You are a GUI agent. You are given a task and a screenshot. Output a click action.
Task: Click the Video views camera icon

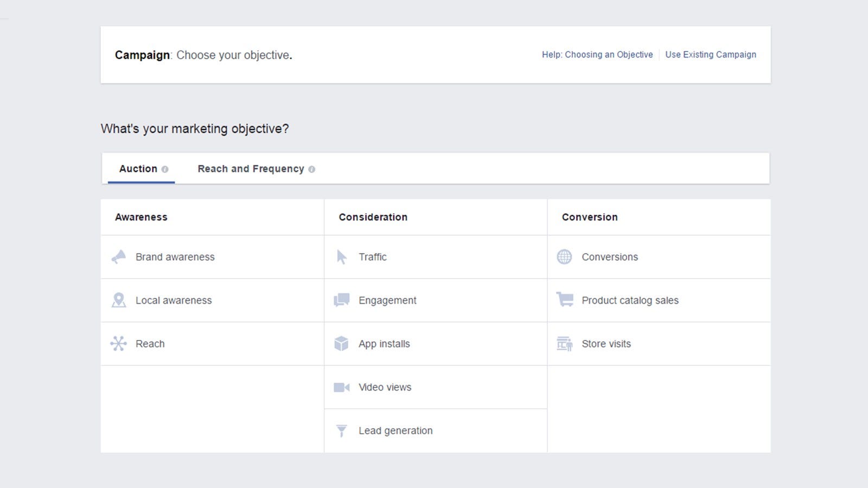[x=341, y=387]
